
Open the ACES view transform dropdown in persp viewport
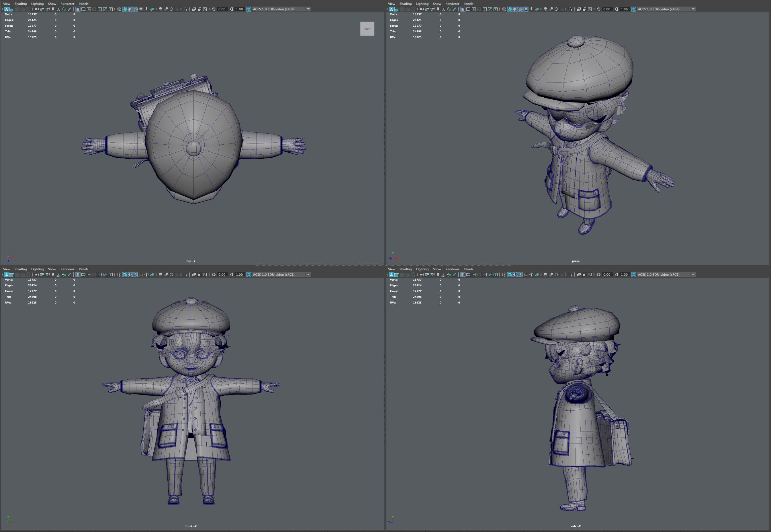pos(693,9)
